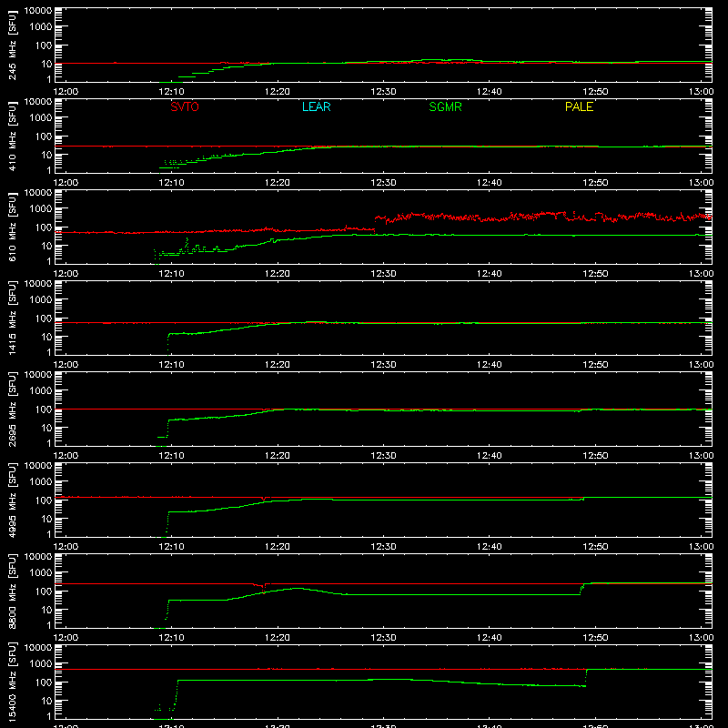The image size is (728, 728).
Task: Click the 12:40 tick label under 8800 MHz plot
Action: 490,638
